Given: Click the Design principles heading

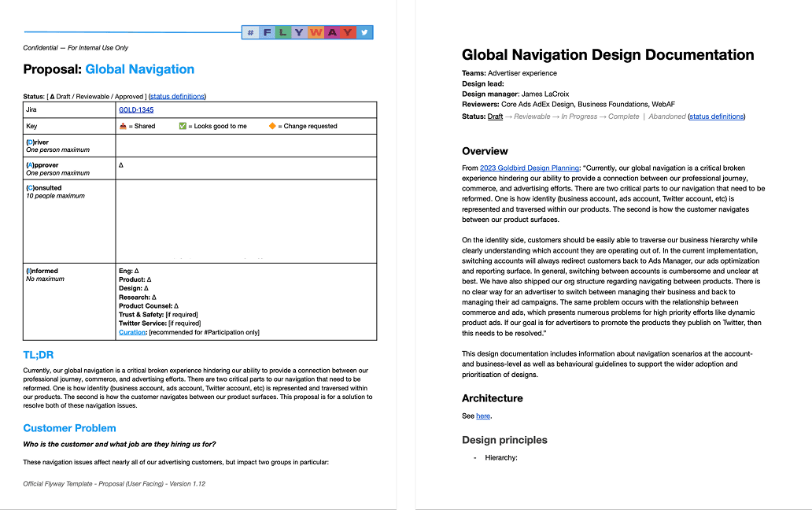Looking at the screenshot, I should [x=504, y=440].
